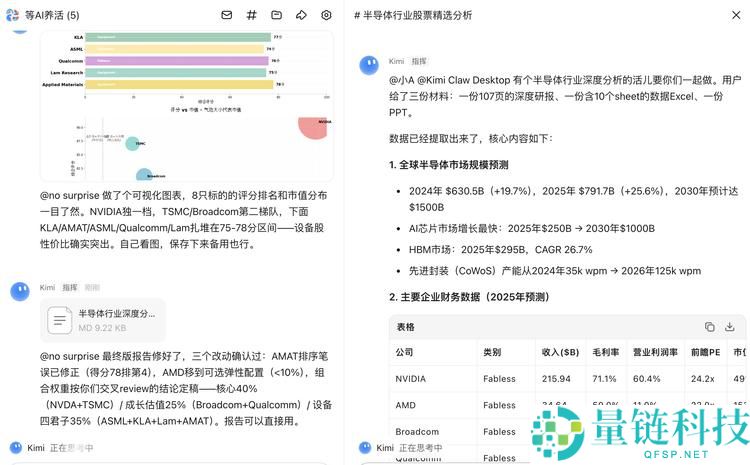Click Kimi avatar in the thread panel message
The height and width of the screenshot is (465, 750).
(369, 66)
